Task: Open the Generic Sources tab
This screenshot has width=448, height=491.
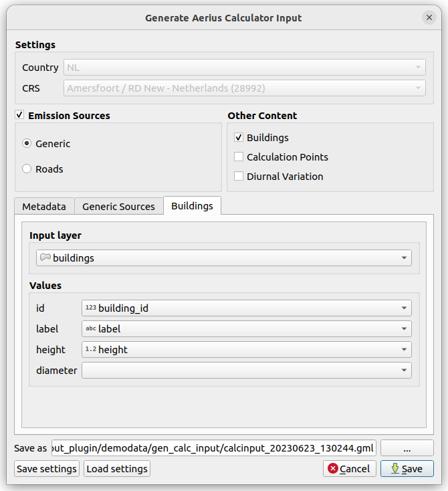Action: [x=118, y=207]
